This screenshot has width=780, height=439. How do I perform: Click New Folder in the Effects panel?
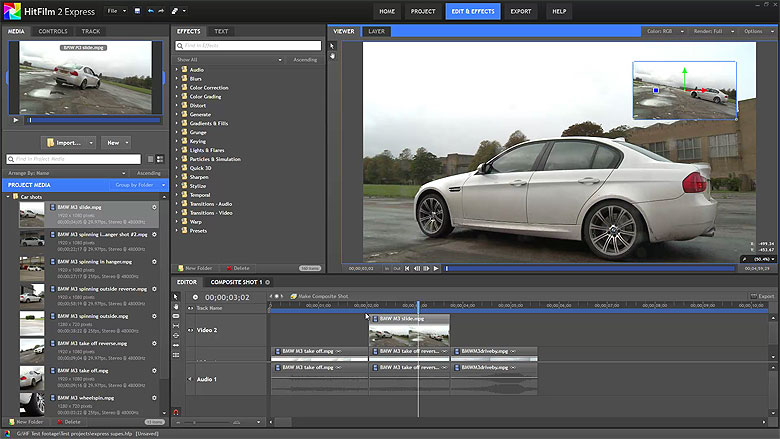click(198, 268)
